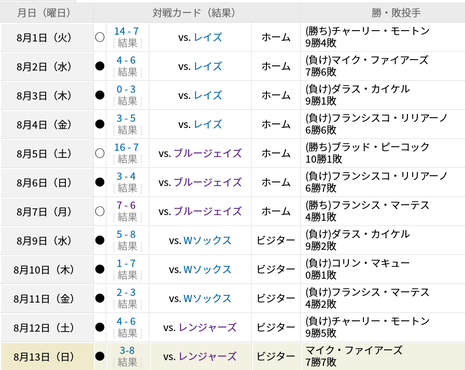
Task: Open the 4-6 score result for 8月2日
Action: point(126,60)
